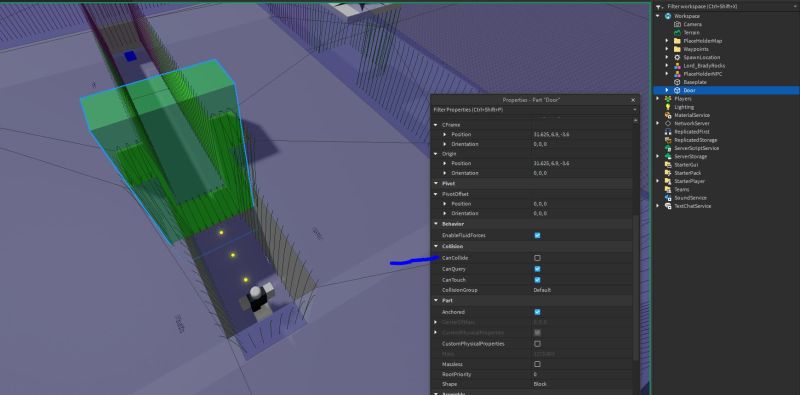Click the SoundService icon
800x395 pixels.
coord(668,198)
